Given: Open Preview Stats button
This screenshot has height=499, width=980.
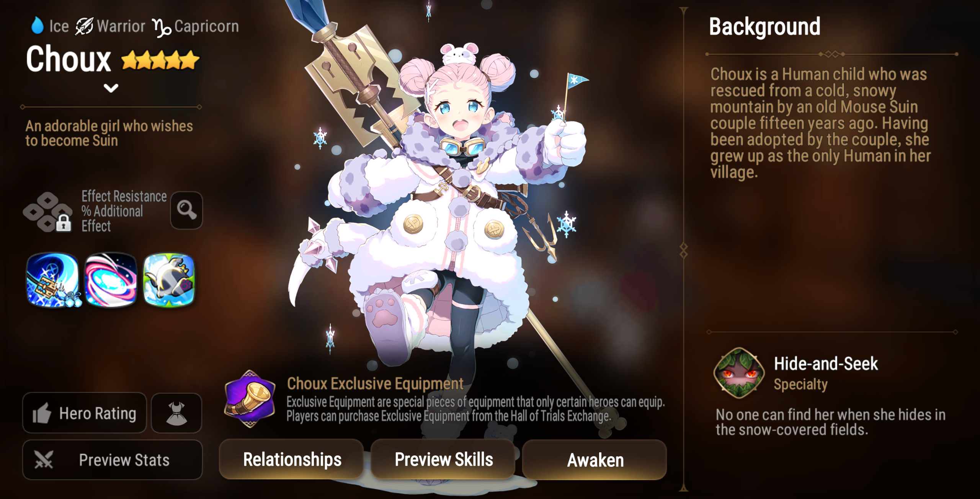Looking at the screenshot, I should [113, 460].
